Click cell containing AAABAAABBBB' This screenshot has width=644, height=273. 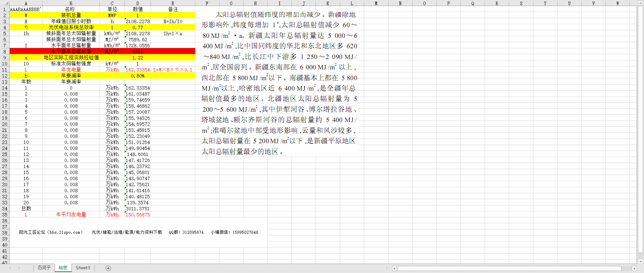[x=26, y=9]
